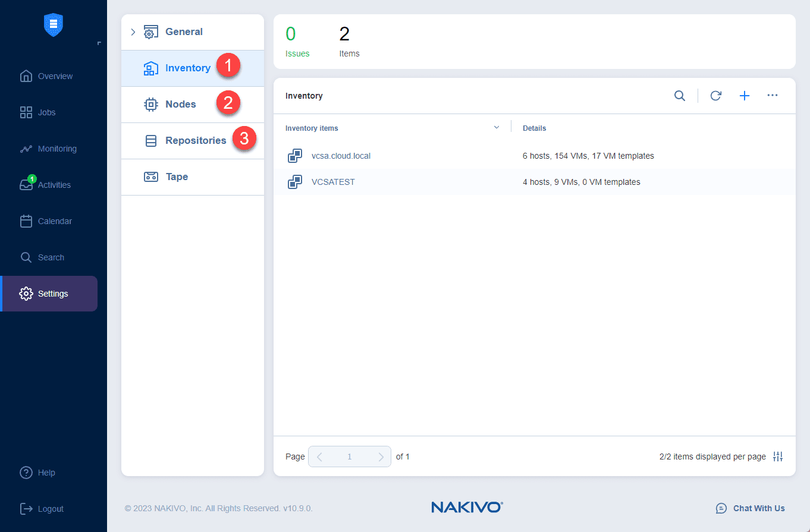Image resolution: width=810 pixels, height=532 pixels.
Task: Click the Calendar label in sidebar
Action: tap(55, 221)
